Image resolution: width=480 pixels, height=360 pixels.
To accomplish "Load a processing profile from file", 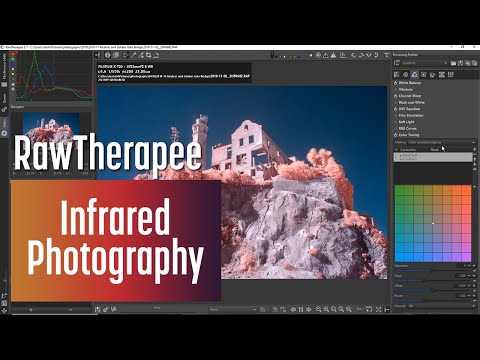I will (x=453, y=63).
